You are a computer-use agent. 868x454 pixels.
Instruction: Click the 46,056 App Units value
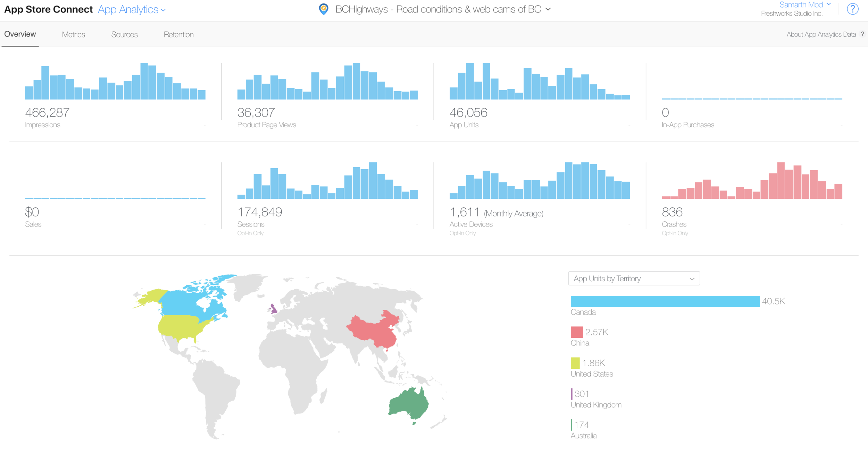pyautogui.click(x=468, y=112)
